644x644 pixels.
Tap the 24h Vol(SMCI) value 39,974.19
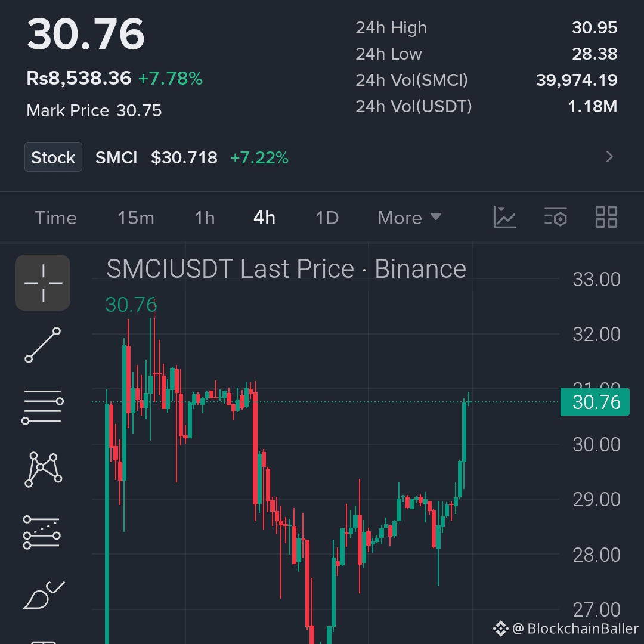click(x=577, y=80)
